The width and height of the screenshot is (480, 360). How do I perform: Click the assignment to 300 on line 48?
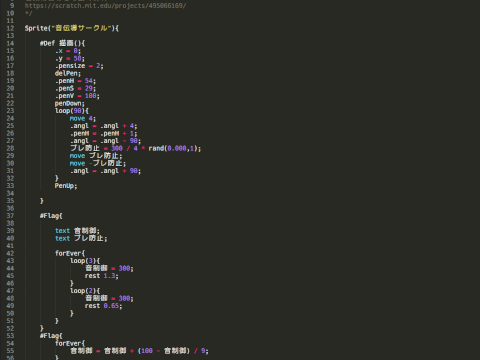click(109, 298)
